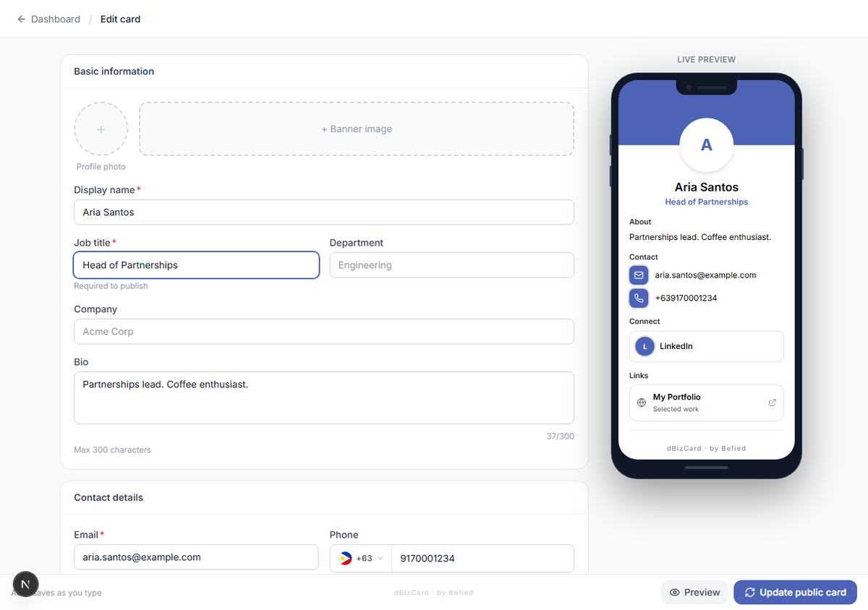Click the globe icon beside My Portfolio
Image resolution: width=868 pixels, height=610 pixels.
[642, 403]
